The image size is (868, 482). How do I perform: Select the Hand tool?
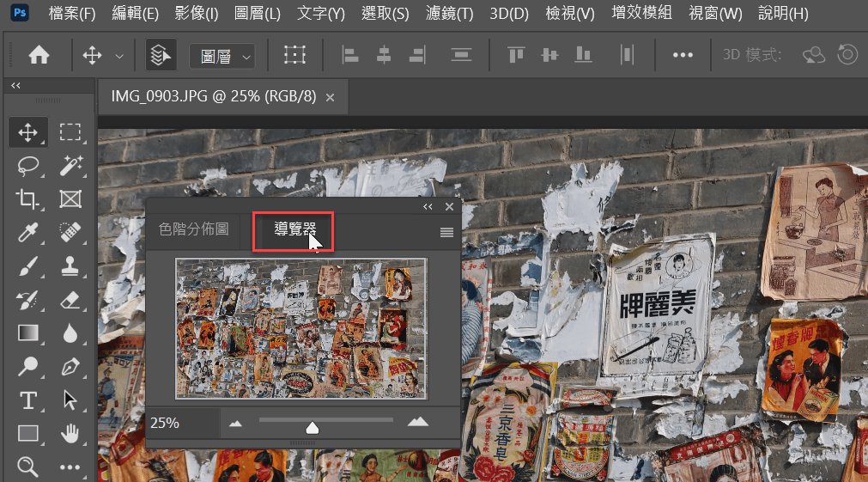point(70,433)
